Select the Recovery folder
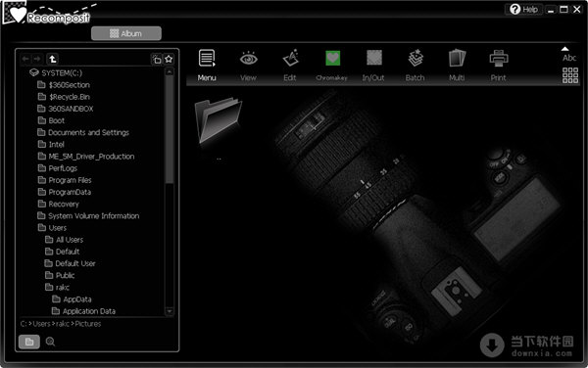The width and height of the screenshot is (588, 368). tap(58, 204)
